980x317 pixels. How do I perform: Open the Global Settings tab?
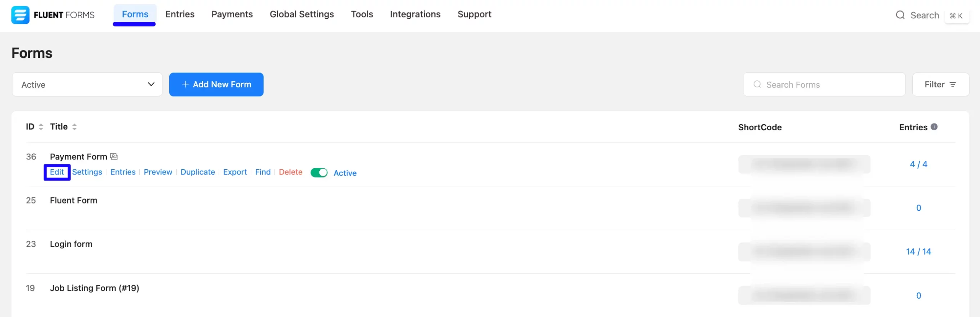(x=302, y=14)
